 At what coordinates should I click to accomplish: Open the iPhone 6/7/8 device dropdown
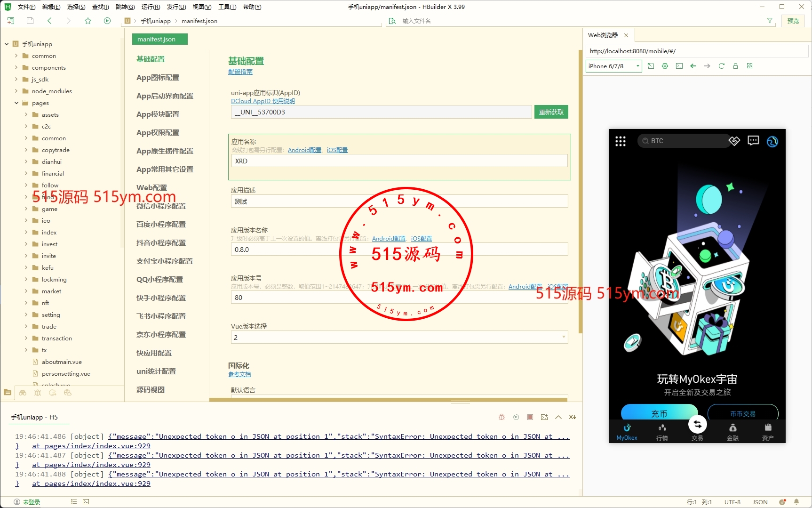[613, 66]
